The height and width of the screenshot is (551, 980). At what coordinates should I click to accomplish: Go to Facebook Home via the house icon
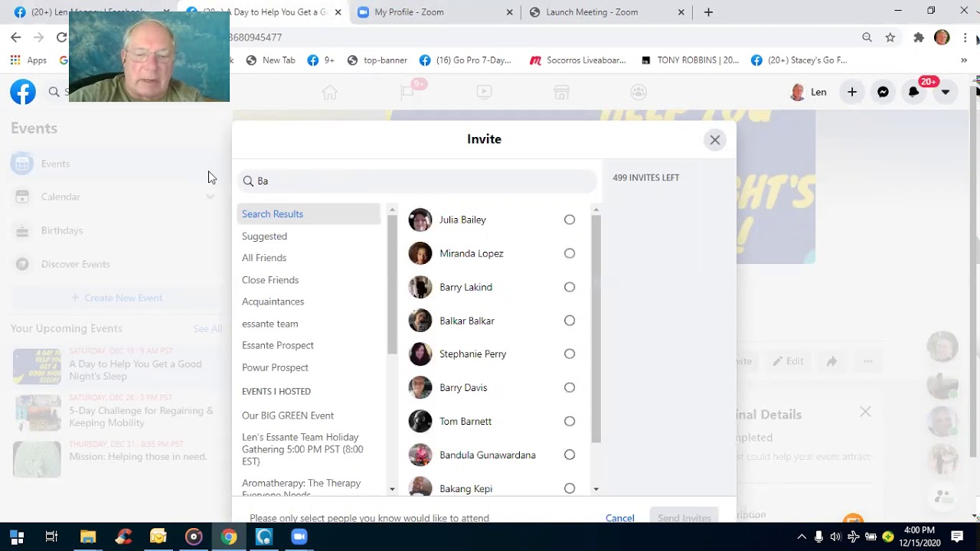(x=330, y=92)
